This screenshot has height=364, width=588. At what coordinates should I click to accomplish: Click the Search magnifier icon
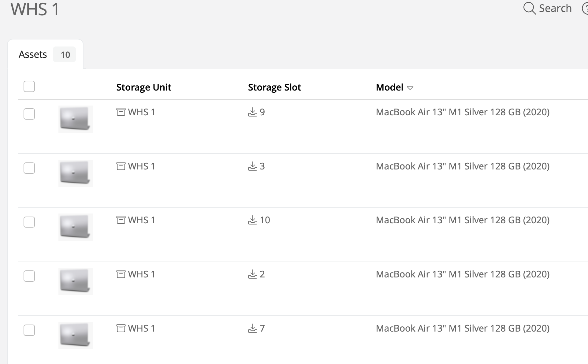(x=530, y=8)
